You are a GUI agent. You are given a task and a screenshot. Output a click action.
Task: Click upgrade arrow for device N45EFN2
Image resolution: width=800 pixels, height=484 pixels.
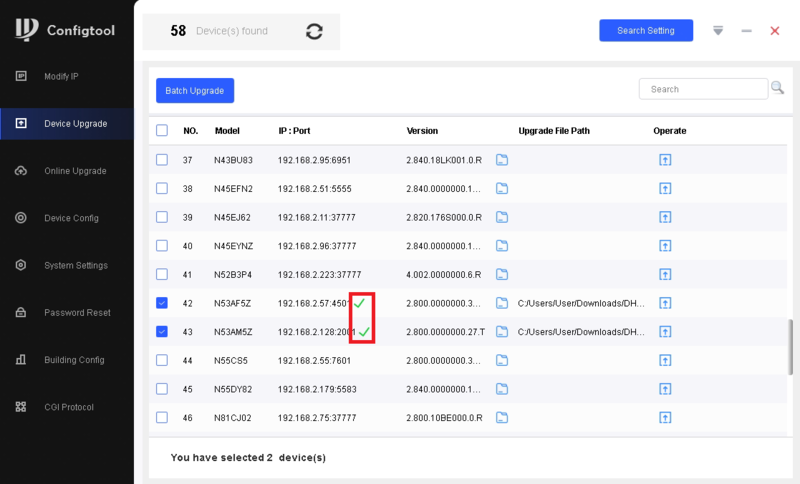pyautogui.click(x=665, y=188)
